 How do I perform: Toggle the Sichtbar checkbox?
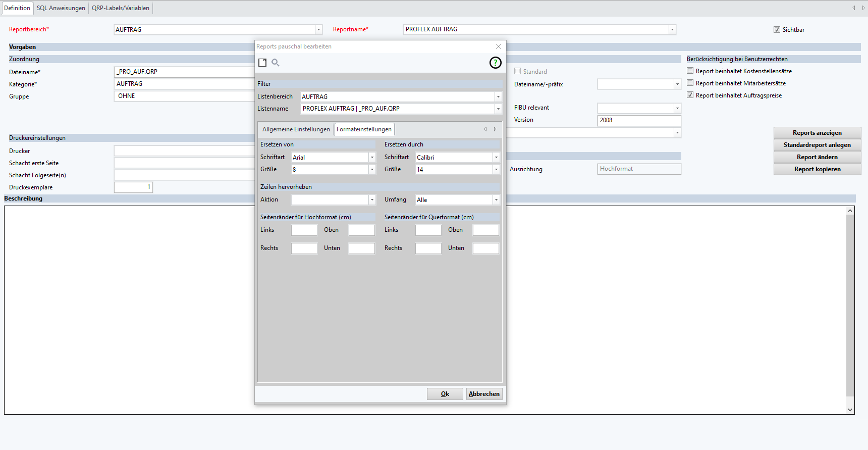777,30
